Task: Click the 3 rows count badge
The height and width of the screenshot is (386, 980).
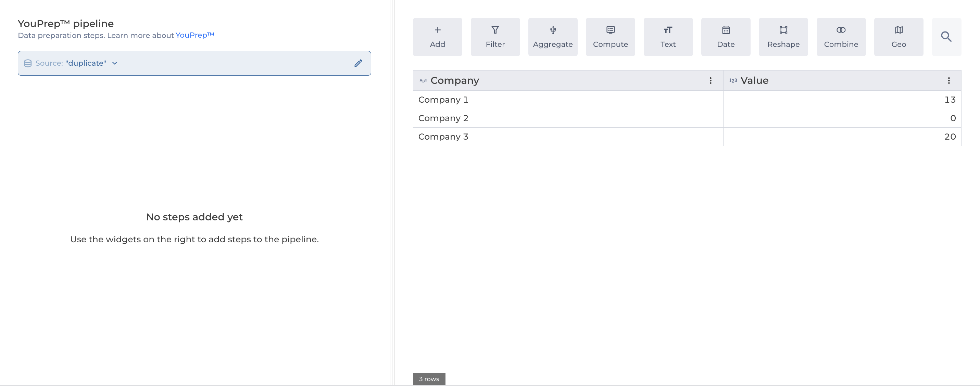Action: [429, 379]
